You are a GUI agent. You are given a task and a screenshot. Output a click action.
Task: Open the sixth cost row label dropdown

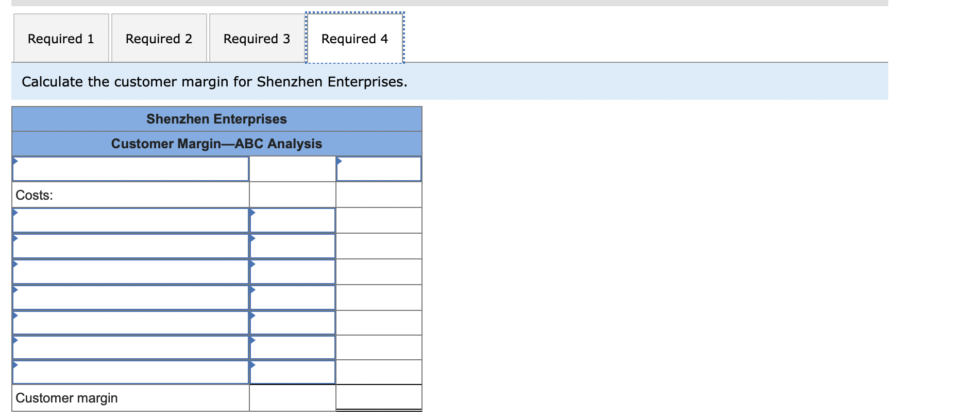130,348
